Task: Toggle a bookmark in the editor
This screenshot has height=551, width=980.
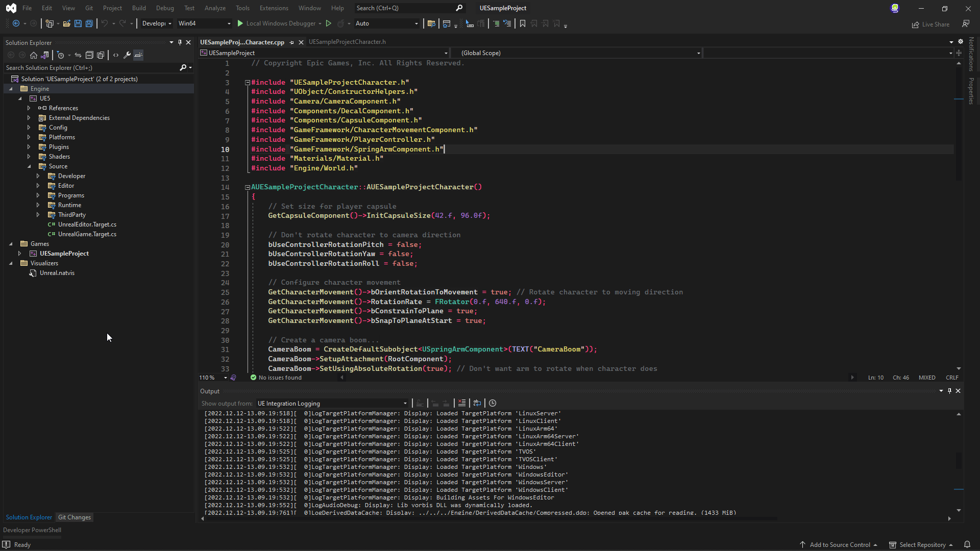Action: click(x=522, y=23)
